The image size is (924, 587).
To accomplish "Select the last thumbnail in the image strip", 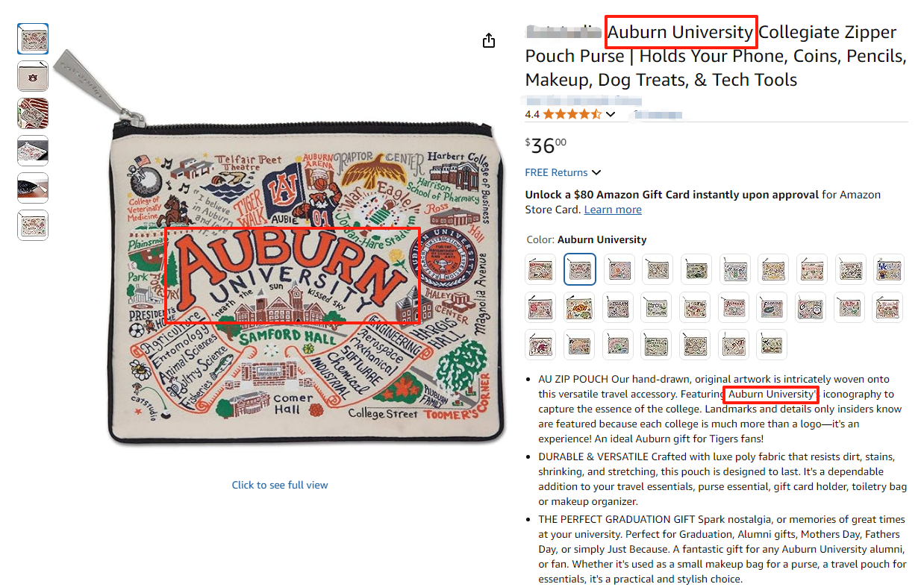I will tap(33, 225).
